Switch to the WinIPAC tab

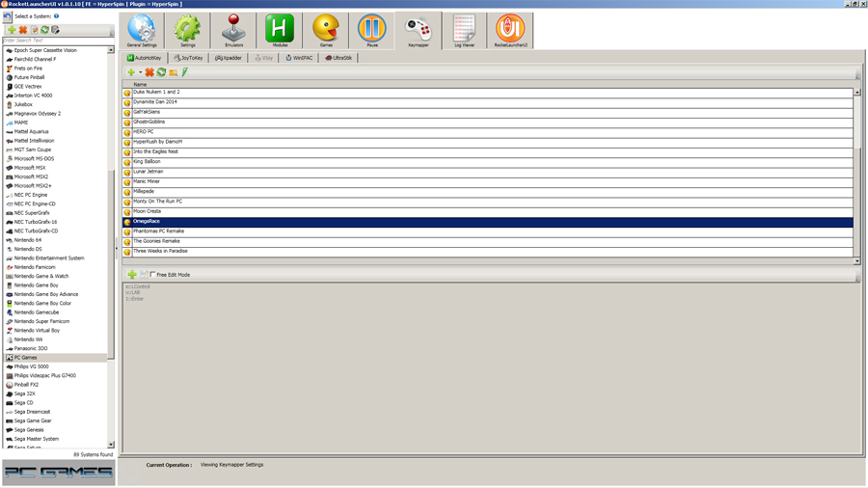click(x=299, y=58)
